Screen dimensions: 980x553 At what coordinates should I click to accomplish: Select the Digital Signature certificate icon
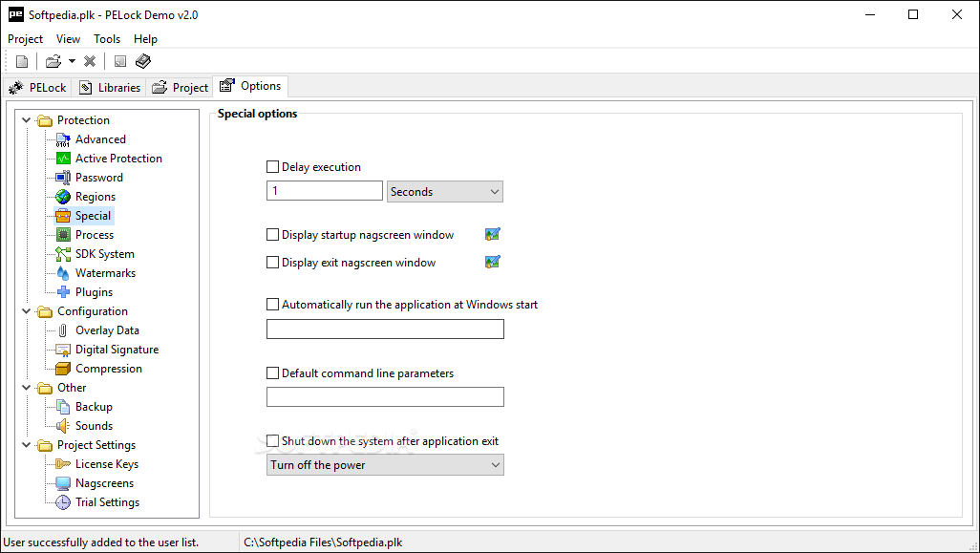[63, 350]
